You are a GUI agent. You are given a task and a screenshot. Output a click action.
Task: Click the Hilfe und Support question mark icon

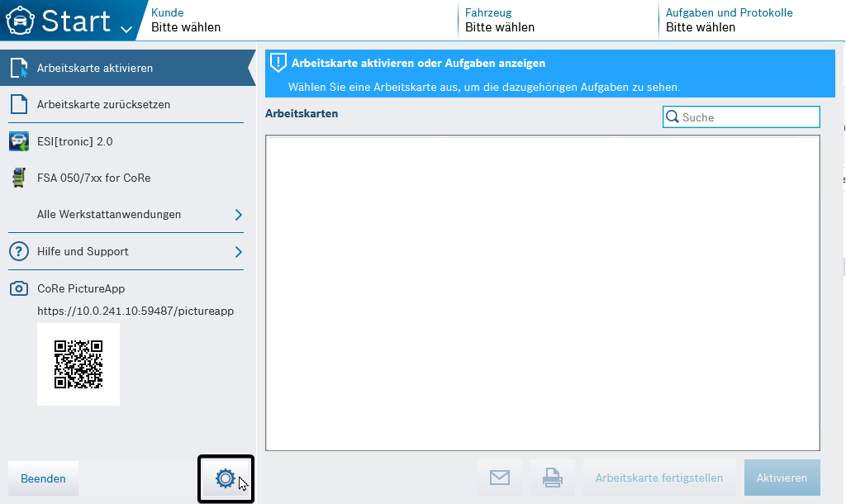point(19,251)
